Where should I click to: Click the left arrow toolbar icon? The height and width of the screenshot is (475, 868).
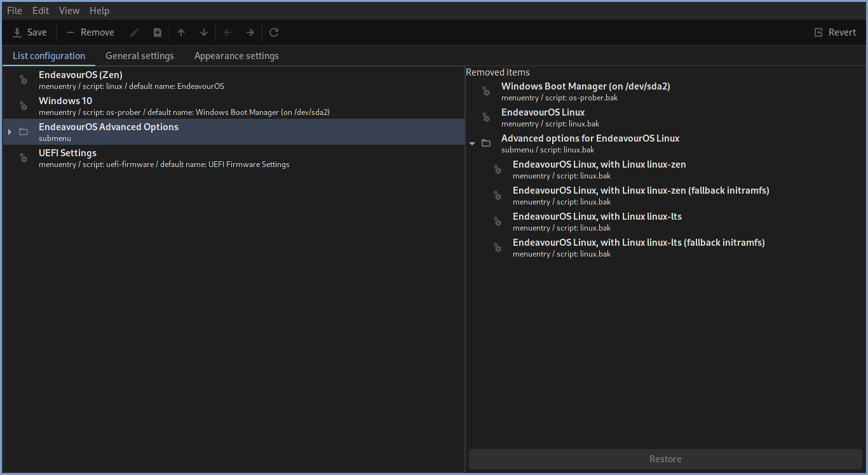[x=227, y=32]
